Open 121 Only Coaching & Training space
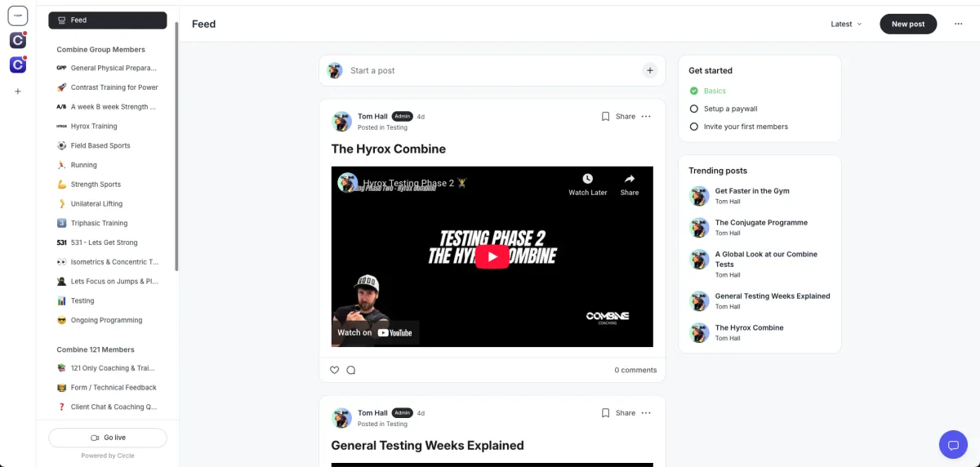The width and height of the screenshot is (980, 467). pyautogui.click(x=108, y=368)
